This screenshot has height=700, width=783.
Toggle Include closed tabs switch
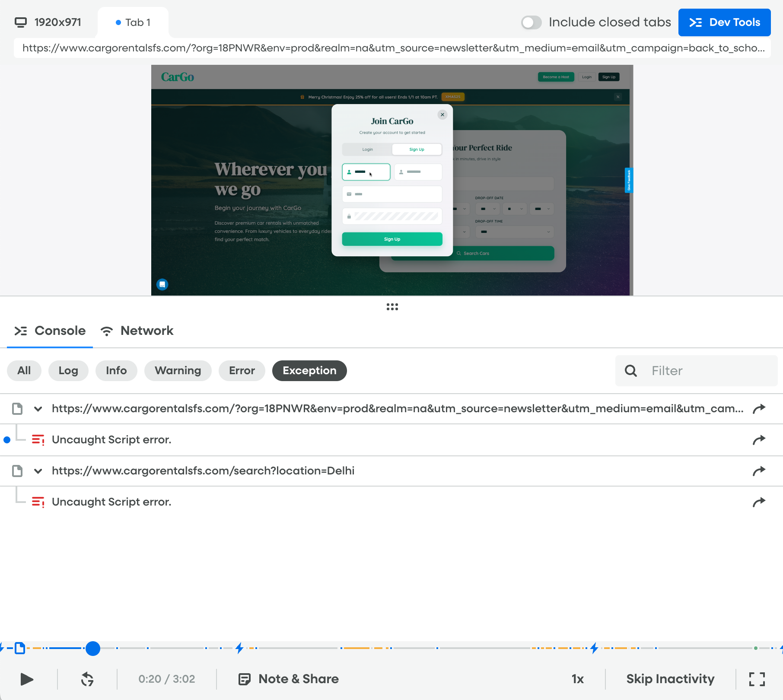[x=531, y=22]
